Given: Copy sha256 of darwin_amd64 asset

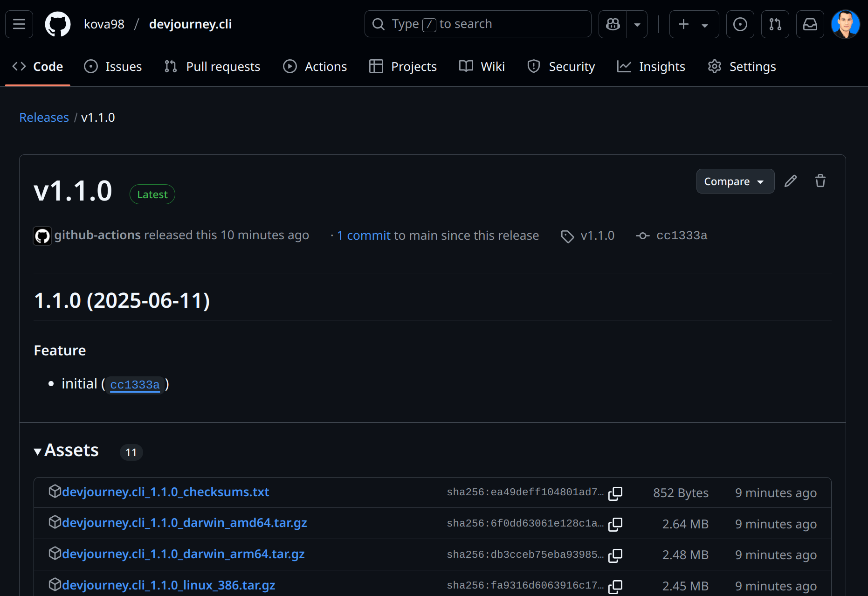Looking at the screenshot, I should 615,524.
